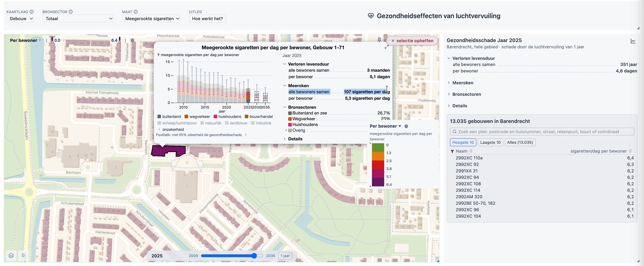This screenshot has width=644, height=266.
Task: Click the info icon next to MAAT
Action: pos(136,12)
